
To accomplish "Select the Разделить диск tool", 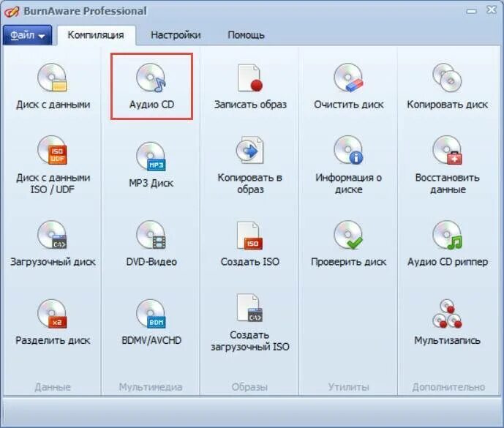I will (x=53, y=322).
